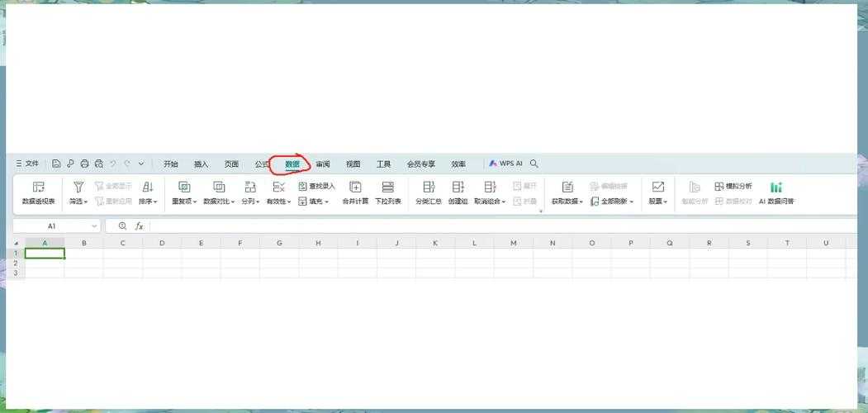Click the fx insert function icon
Image resolution: width=868 pixels, height=413 pixels.
[140, 226]
